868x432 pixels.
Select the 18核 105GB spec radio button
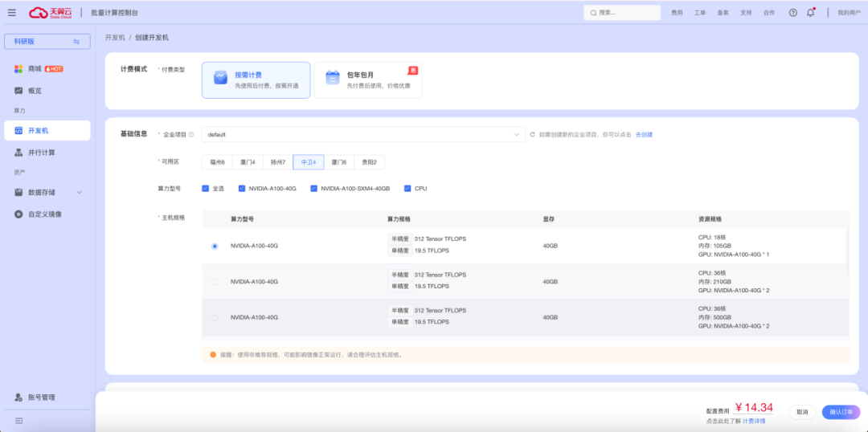[x=215, y=247]
